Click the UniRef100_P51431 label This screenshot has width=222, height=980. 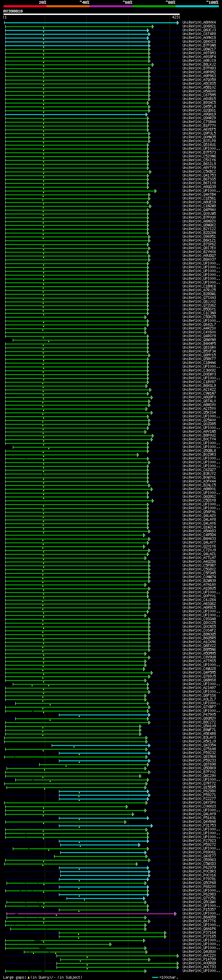coord(199,818)
